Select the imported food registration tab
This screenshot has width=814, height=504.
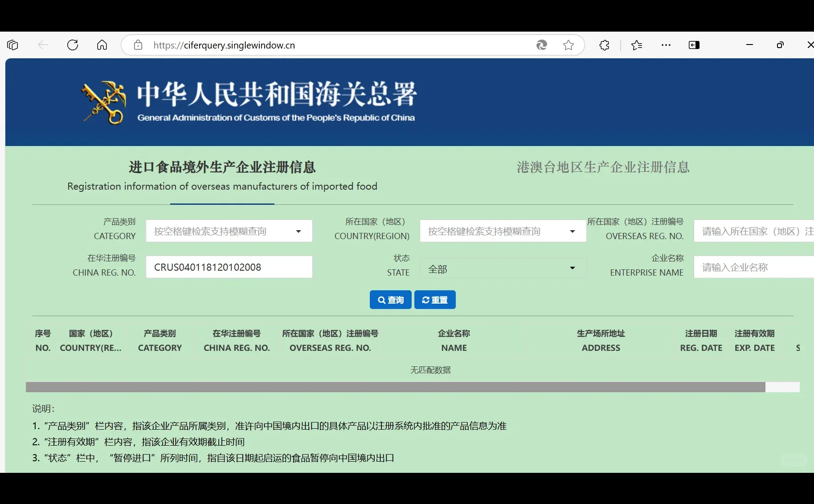click(222, 176)
